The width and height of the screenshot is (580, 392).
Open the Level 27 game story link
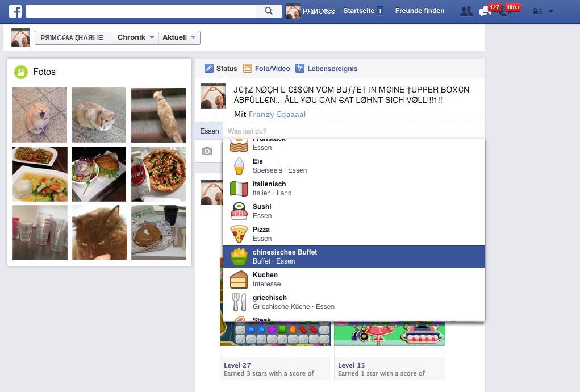coord(237,365)
